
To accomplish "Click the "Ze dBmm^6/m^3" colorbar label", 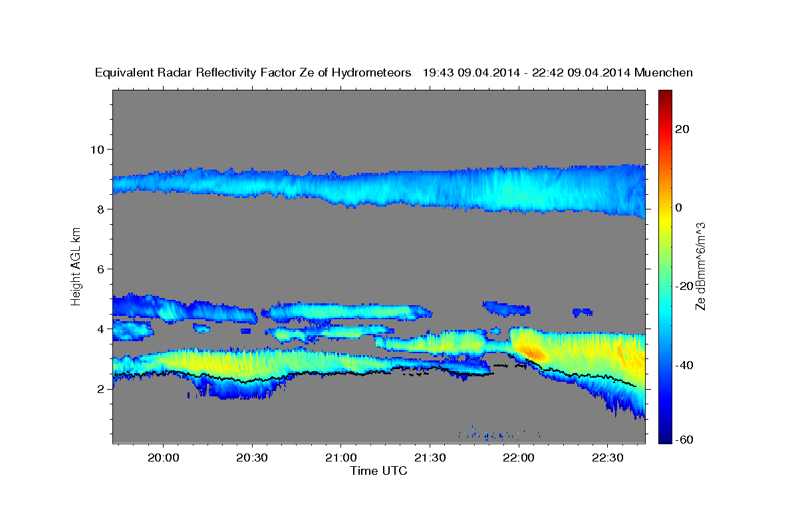I will click(700, 266).
